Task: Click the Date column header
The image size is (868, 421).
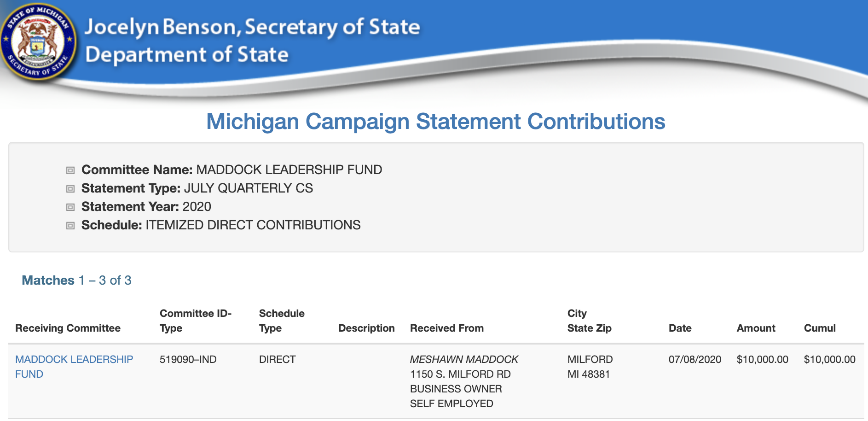Action: pyautogui.click(x=680, y=328)
